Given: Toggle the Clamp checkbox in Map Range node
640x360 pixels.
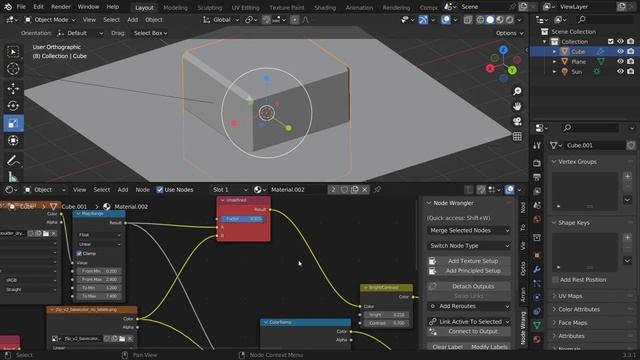Looking at the screenshot, I should (79, 253).
